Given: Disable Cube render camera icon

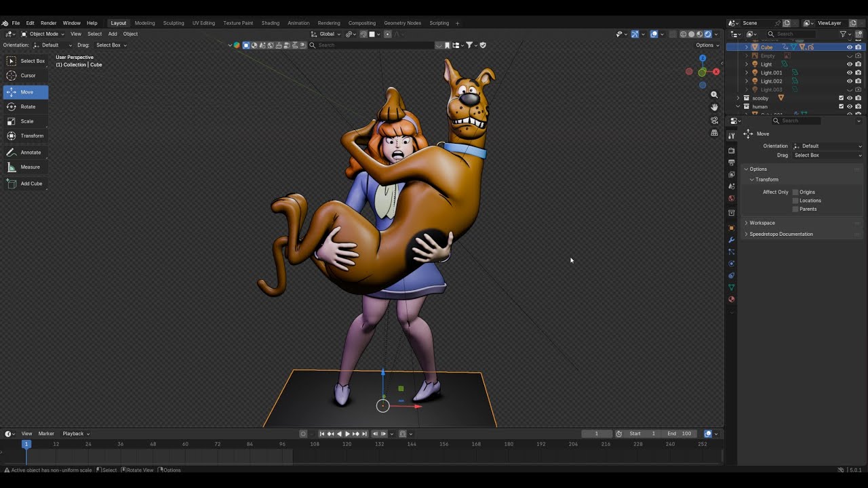Looking at the screenshot, I should pyautogui.click(x=858, y=47).
